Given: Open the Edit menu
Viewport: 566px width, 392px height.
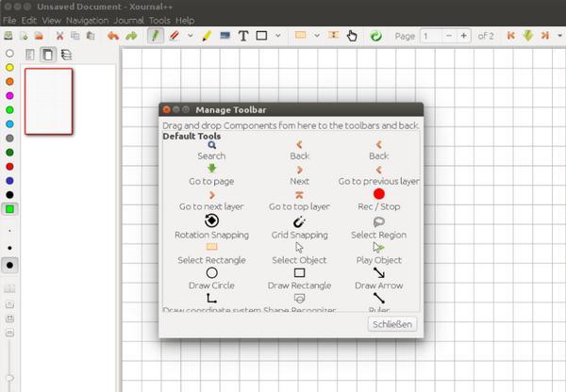Looking at the screenshot, I should 29,20.
